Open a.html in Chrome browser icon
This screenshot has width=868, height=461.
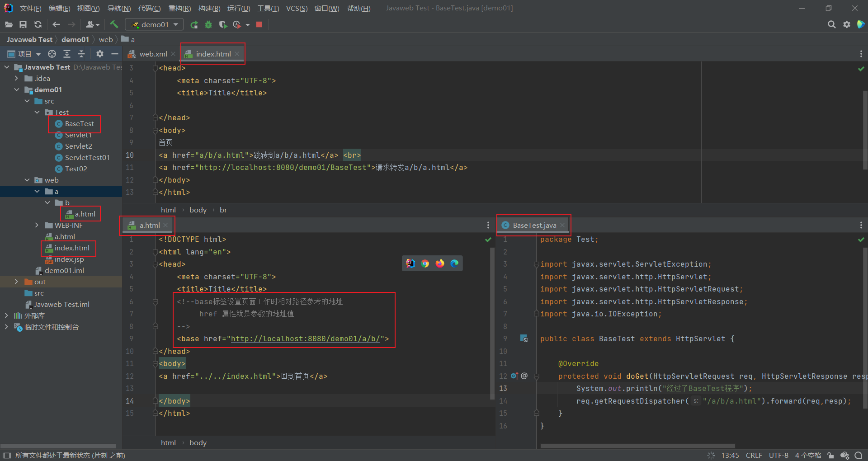425,263
